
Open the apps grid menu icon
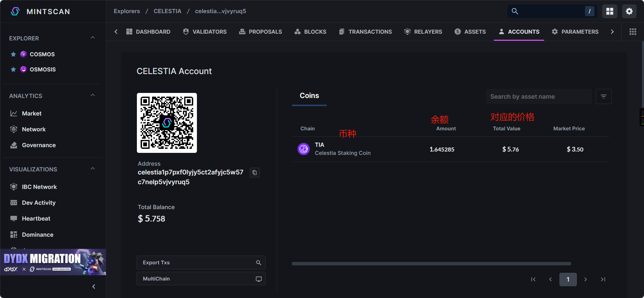pyautogui.click(x=633, y=32)
